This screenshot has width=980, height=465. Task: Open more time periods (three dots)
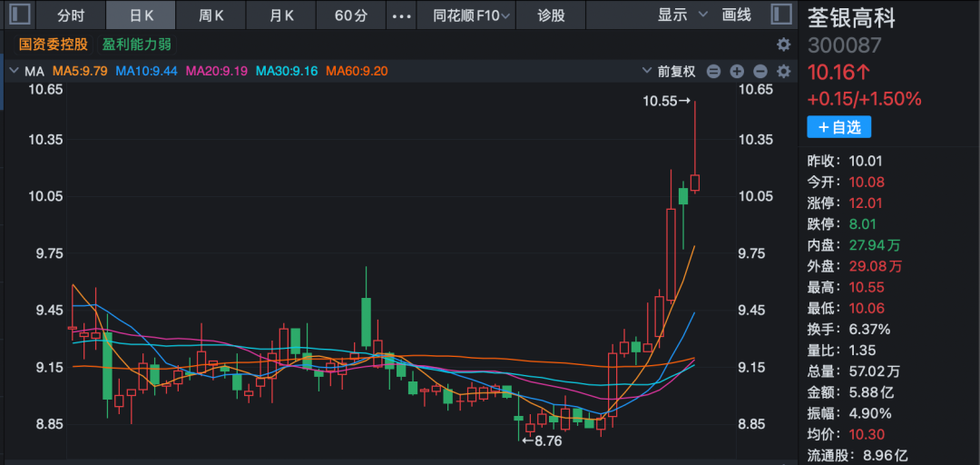coord(399,15)
